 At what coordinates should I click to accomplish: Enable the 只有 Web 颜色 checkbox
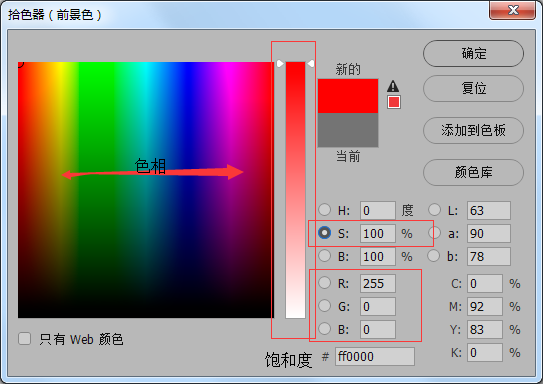click(24, 339)
